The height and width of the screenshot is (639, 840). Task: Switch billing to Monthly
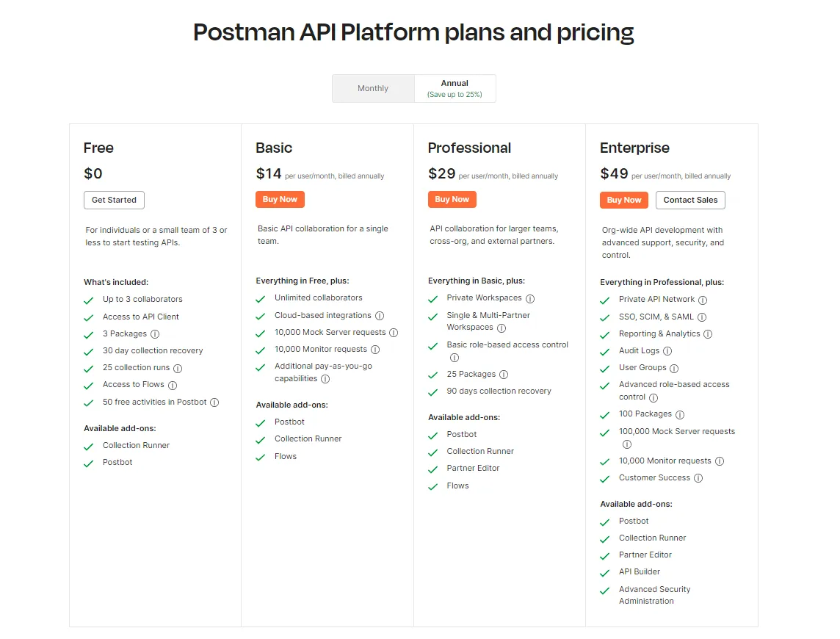click(x=373, y=88)
